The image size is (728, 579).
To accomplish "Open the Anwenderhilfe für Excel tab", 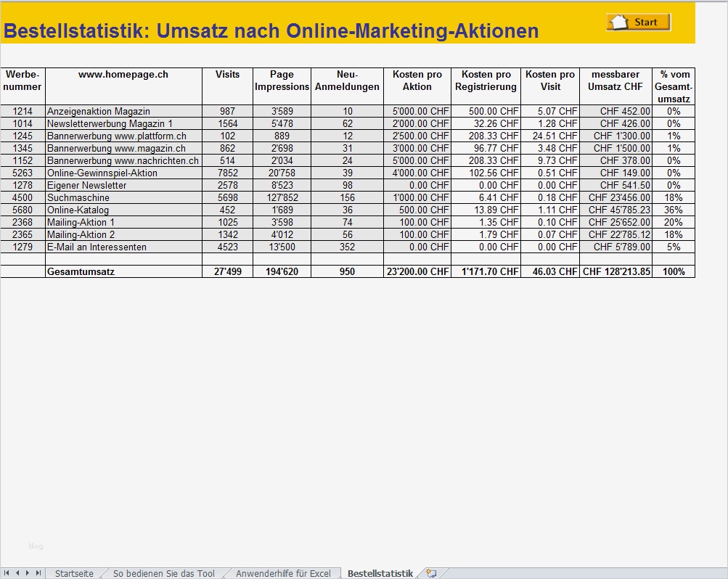I will [x=283, y=573].
